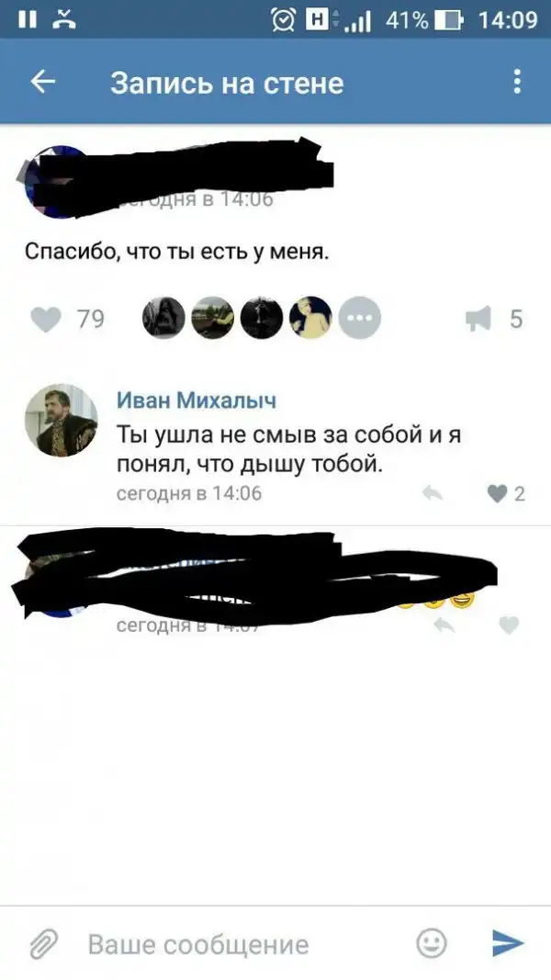Expand the list of likers via ellipsis circle
551x980 pixels.
pos(360,318)
